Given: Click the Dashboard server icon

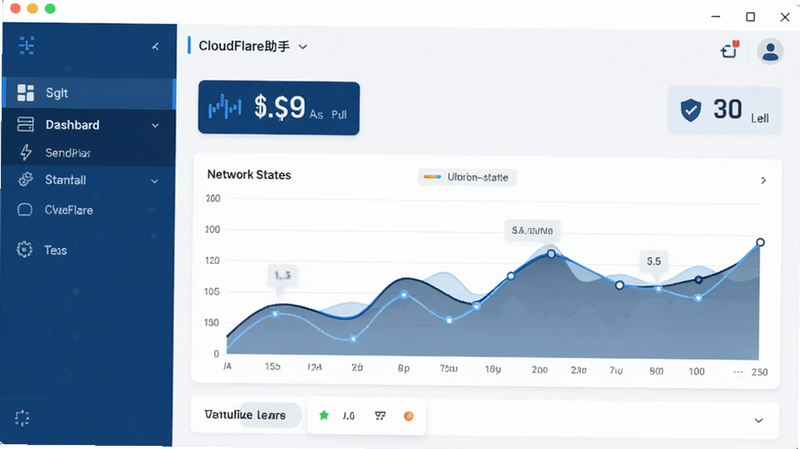Looking at the screenshot, I should click(x=26, y=124).
